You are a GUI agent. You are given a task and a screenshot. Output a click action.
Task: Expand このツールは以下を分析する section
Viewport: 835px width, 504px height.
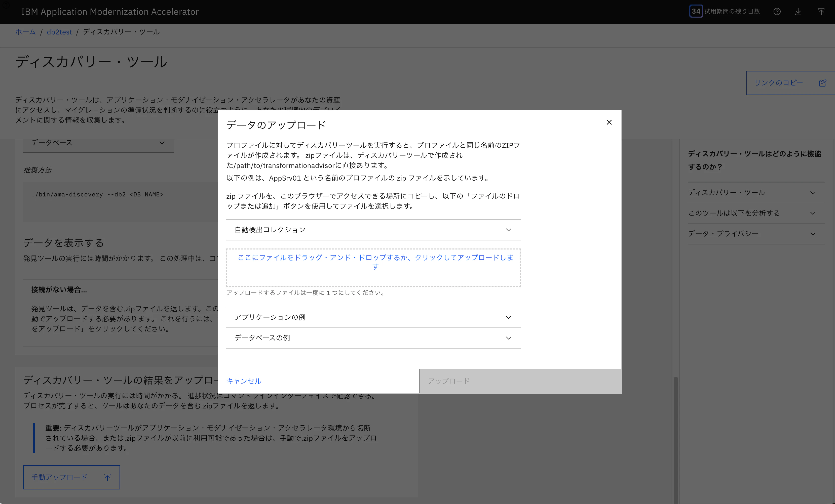pos(756,213)
